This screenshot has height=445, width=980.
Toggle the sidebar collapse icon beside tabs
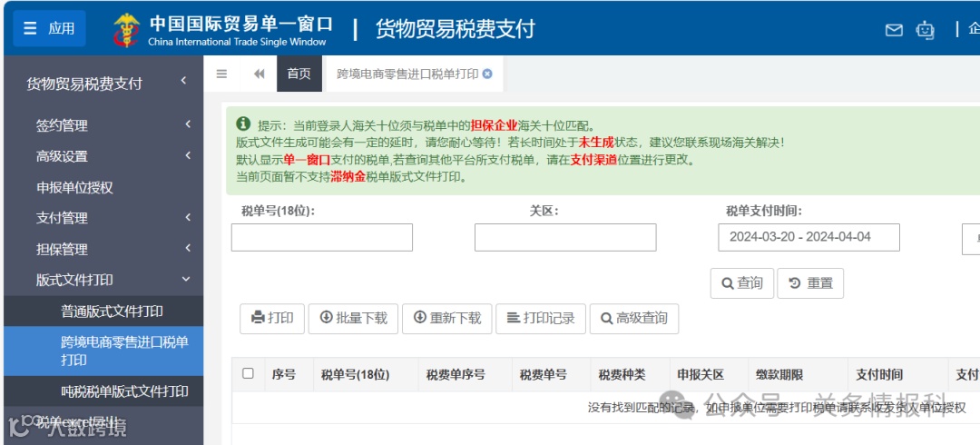click(221, 74)
